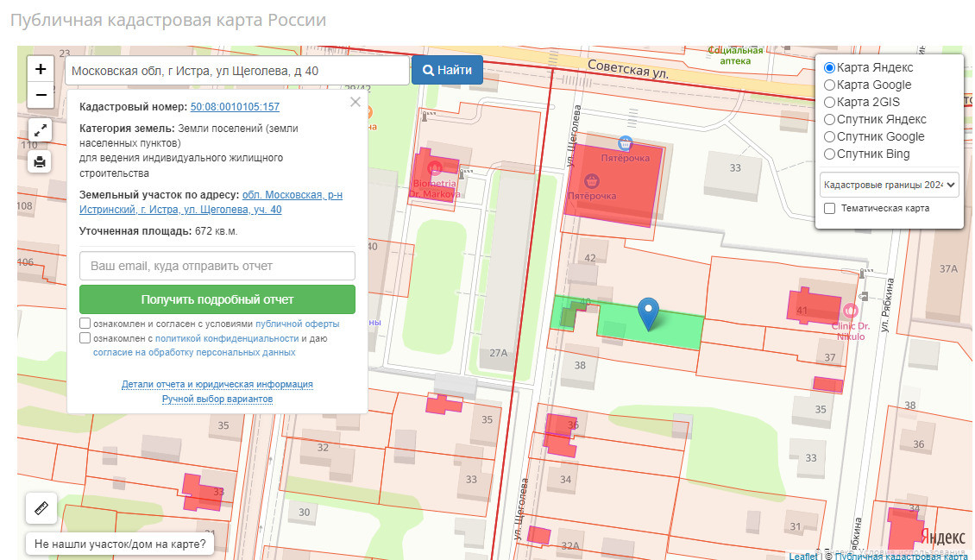Toggle fullscreen map view icon

pyautogui.click(x=41, y=130)
